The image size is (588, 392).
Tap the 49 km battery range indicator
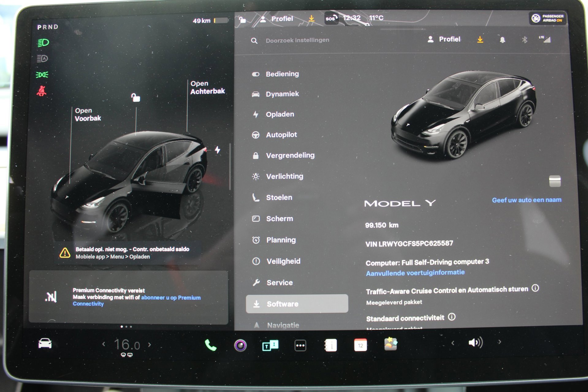210,21
